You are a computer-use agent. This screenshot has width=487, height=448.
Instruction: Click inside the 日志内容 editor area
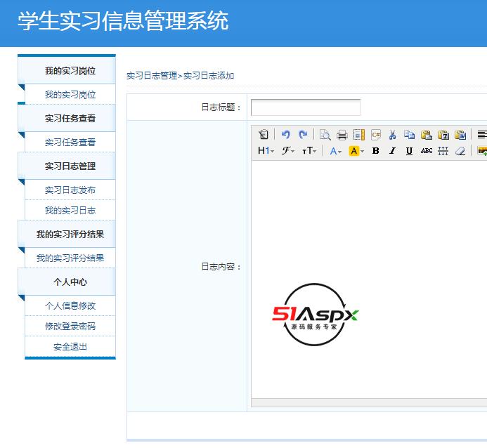pyautogui.click(x=369, y=279)
